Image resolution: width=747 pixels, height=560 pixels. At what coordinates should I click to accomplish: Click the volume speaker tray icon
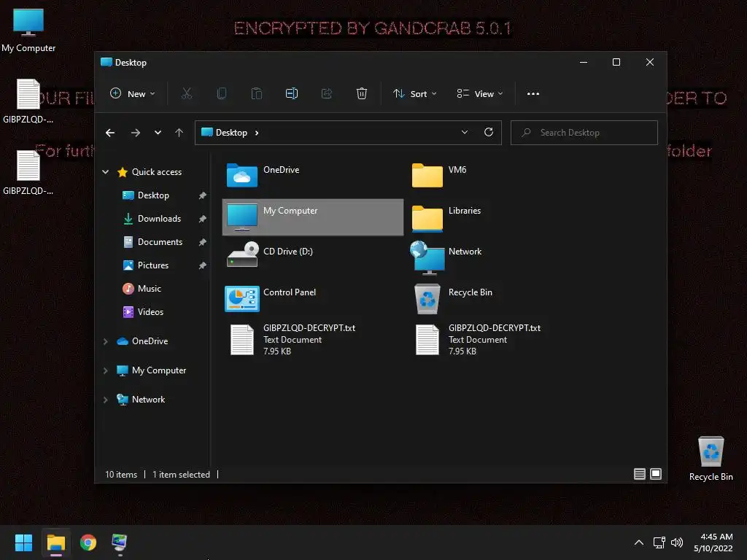pyautogui.click(x=676, y=542)
